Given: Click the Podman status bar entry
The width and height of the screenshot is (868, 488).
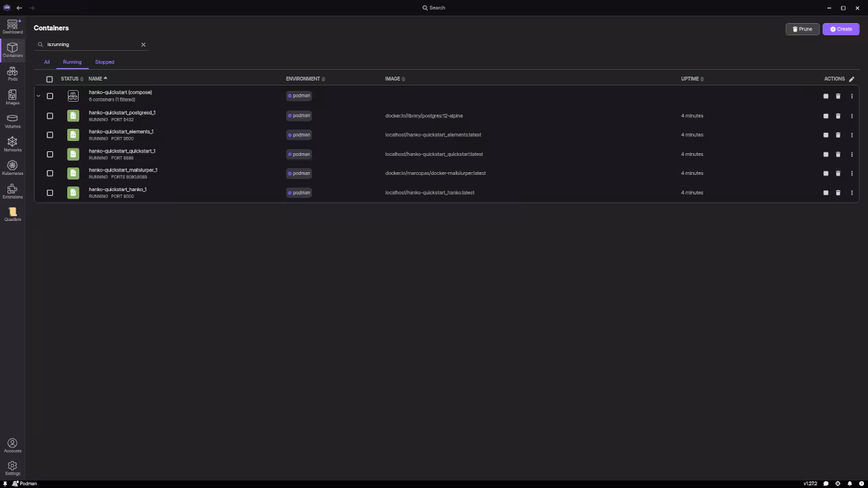Looking at the screenshot, I should click(24, 484).
